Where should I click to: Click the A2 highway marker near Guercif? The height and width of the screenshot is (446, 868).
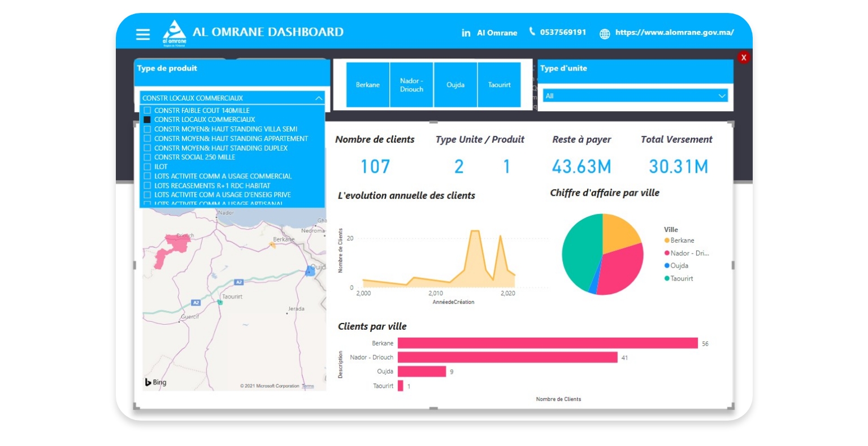[196, 303]
